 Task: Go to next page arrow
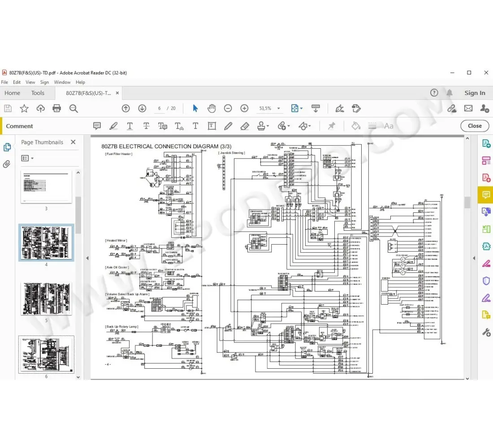(142, 108)
